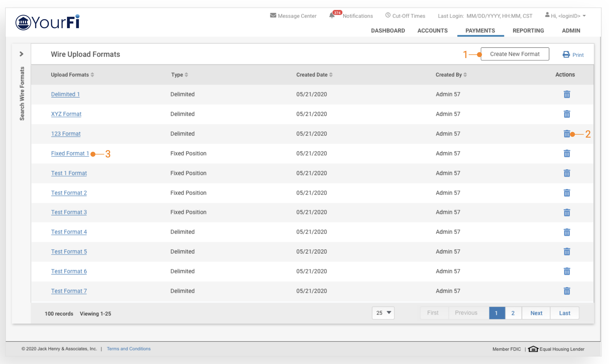Go to page 2 of results
609x364 pixels.
[513, 313]
